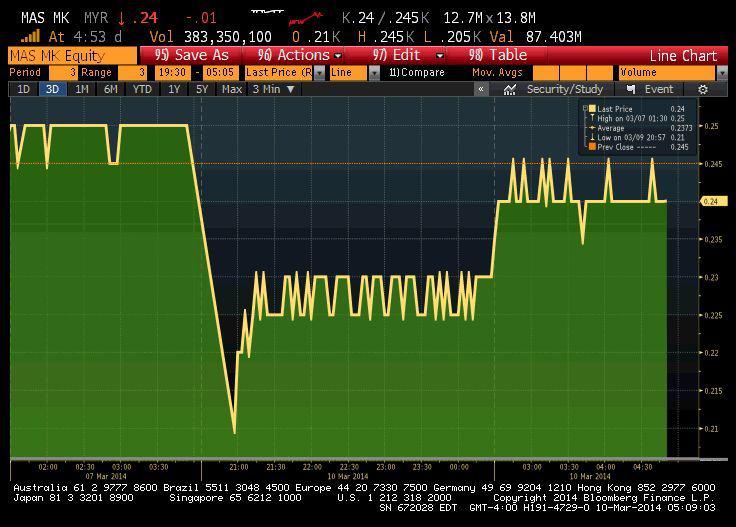Image resolution: width=736 pixels, height=527 pixels.
Task: Switch to the YTD range tab
Action: pyautogui.click(x=142, y=89)
